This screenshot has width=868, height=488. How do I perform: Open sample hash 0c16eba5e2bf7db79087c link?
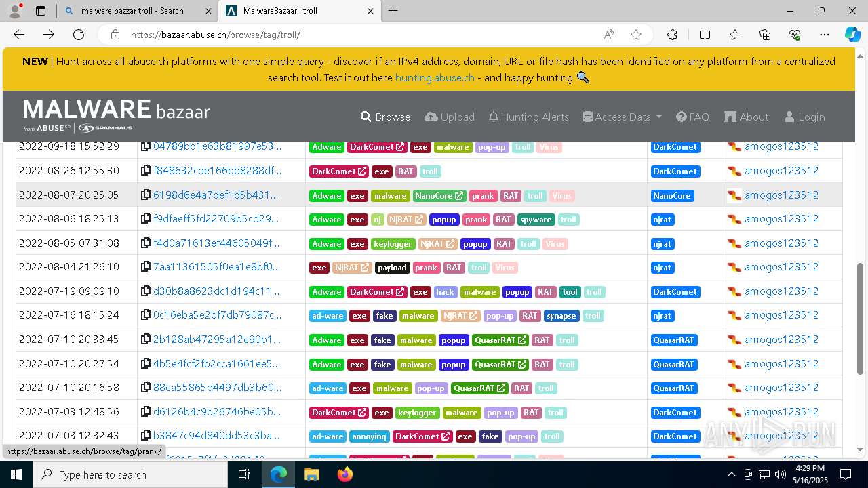[217, 315]
